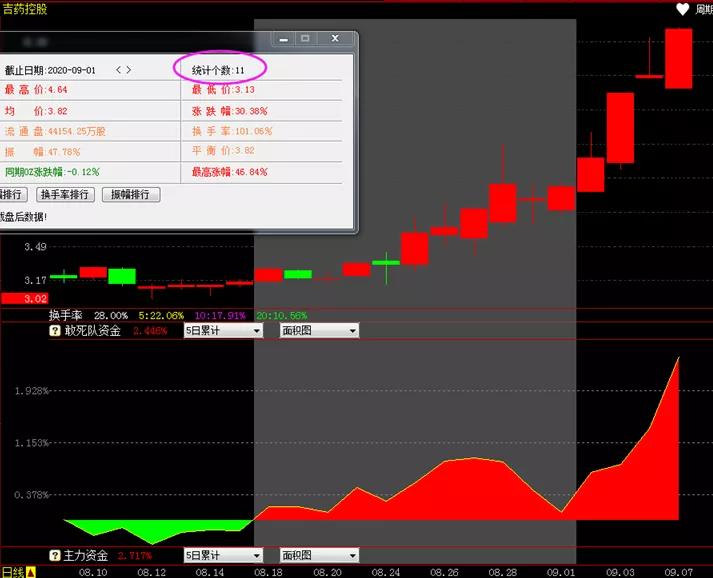Click the 5:22.06% indicator value

pyautogui.click(x=161, y=316)
